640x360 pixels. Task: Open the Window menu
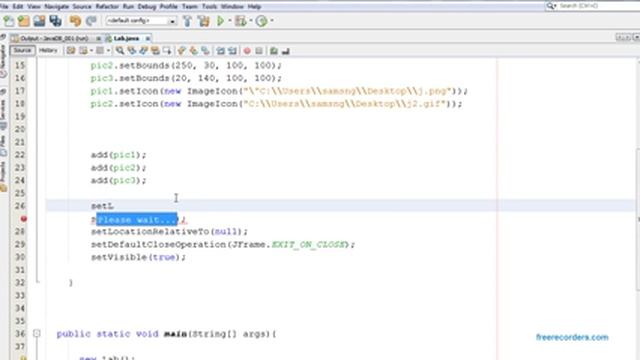click(x=232, y=7)
